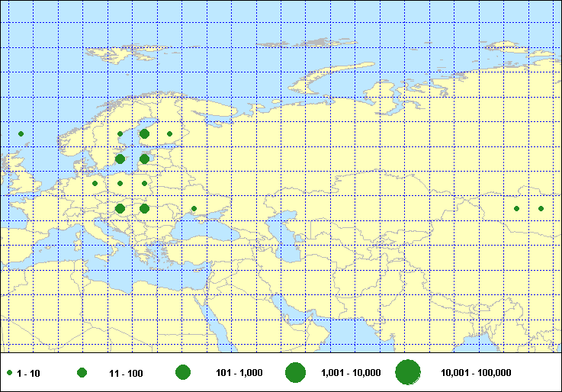Select the "101 - 1,000" legend label

tap(239, 374)
